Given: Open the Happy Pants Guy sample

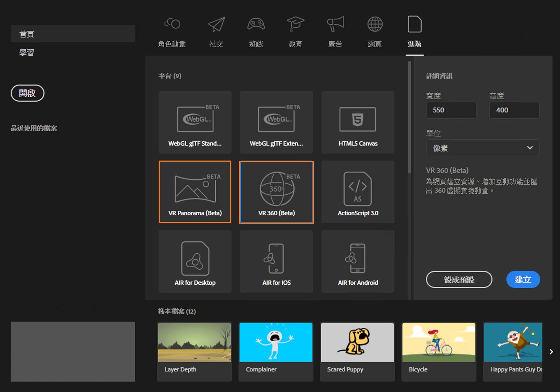Looking at the screenshot, I should (x=513, y=352).
